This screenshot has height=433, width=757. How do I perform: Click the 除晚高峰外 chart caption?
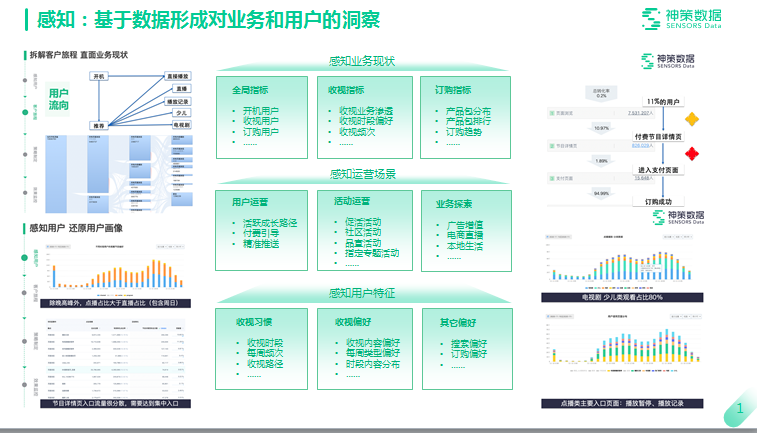[115, 303]
